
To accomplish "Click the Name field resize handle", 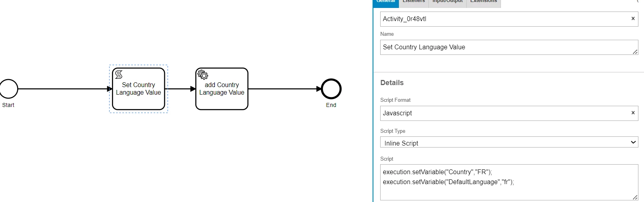I will 635,52.
